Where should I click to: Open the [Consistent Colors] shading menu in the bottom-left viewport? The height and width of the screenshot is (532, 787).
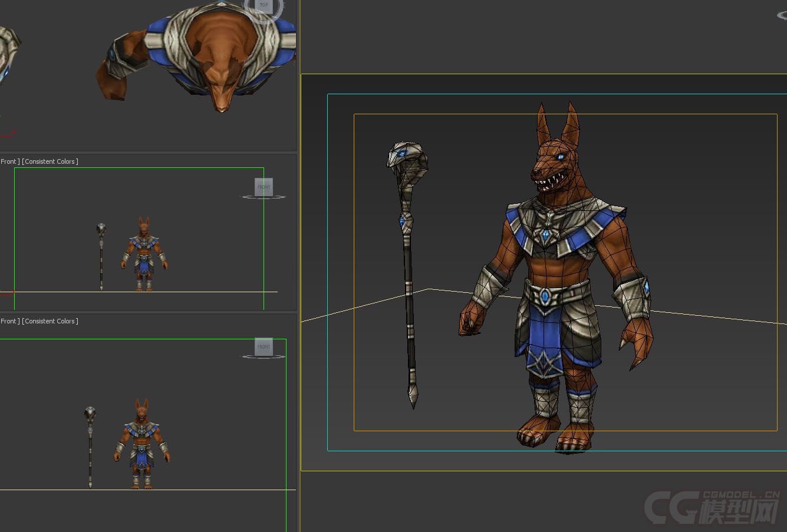coord(51,321)
